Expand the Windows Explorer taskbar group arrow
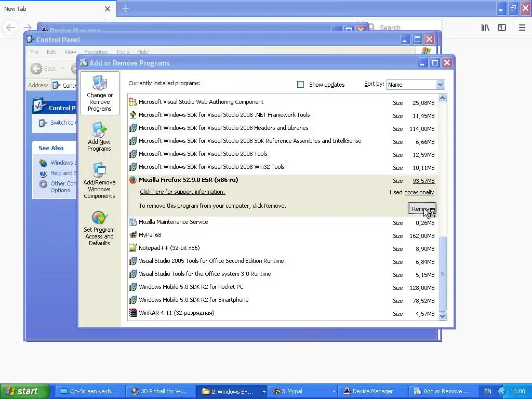Screen dimensions: 532x399 pyautogui.click(x=264, y=392)
